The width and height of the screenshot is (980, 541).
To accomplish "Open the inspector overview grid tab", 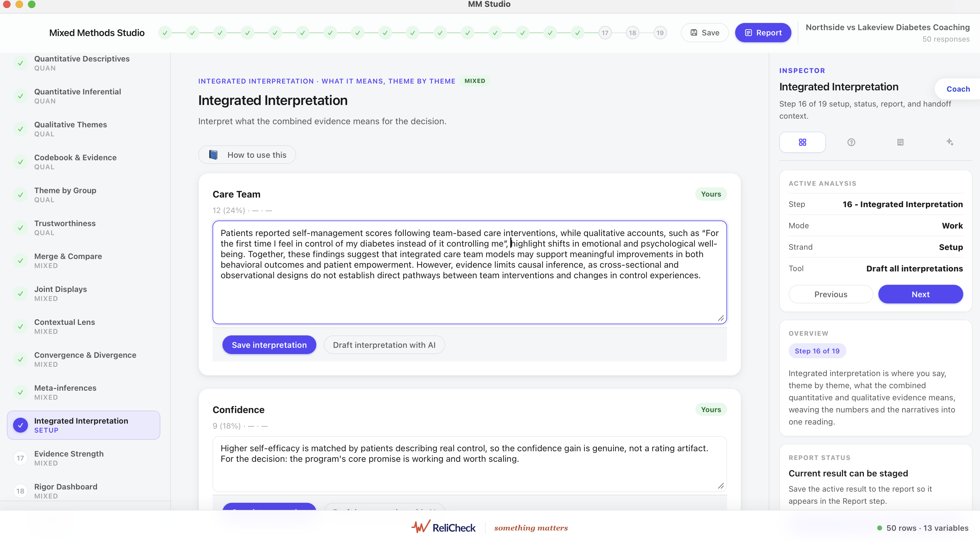I will [x=802, y=142].
